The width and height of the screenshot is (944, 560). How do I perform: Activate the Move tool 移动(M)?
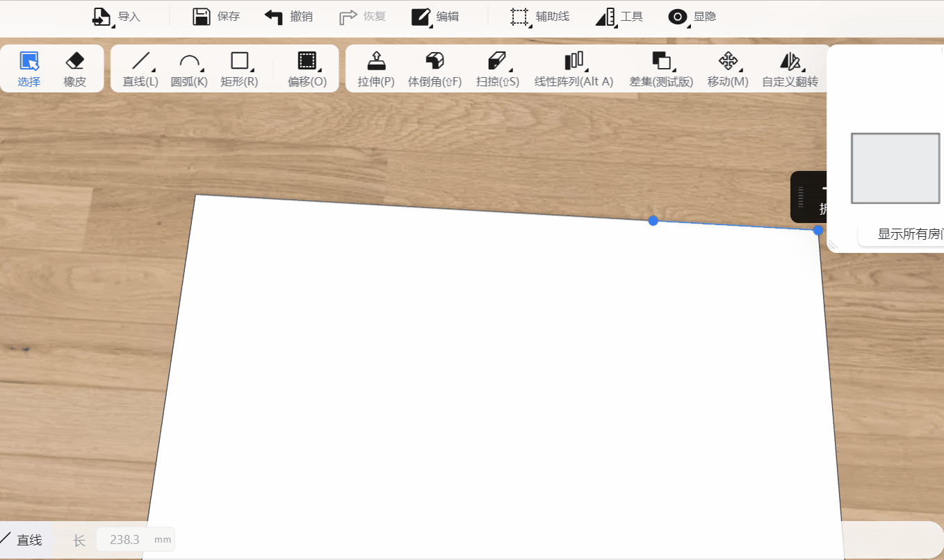coord(728,69)
